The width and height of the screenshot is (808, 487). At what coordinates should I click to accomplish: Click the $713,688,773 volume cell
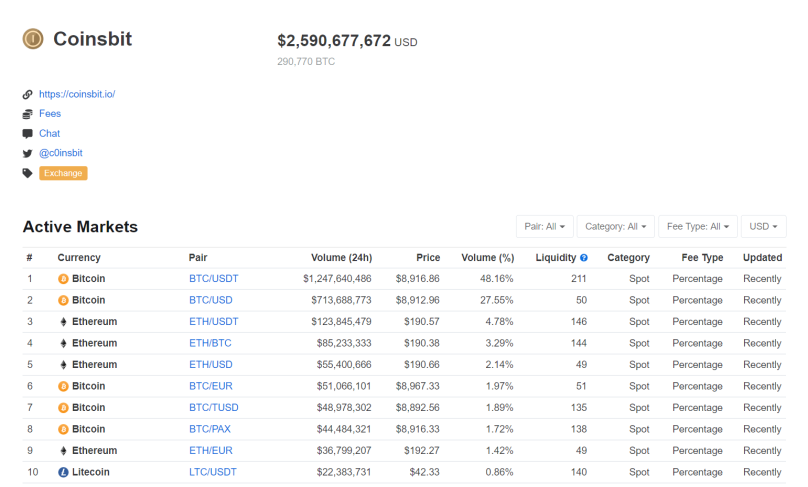tap(341, 300)
